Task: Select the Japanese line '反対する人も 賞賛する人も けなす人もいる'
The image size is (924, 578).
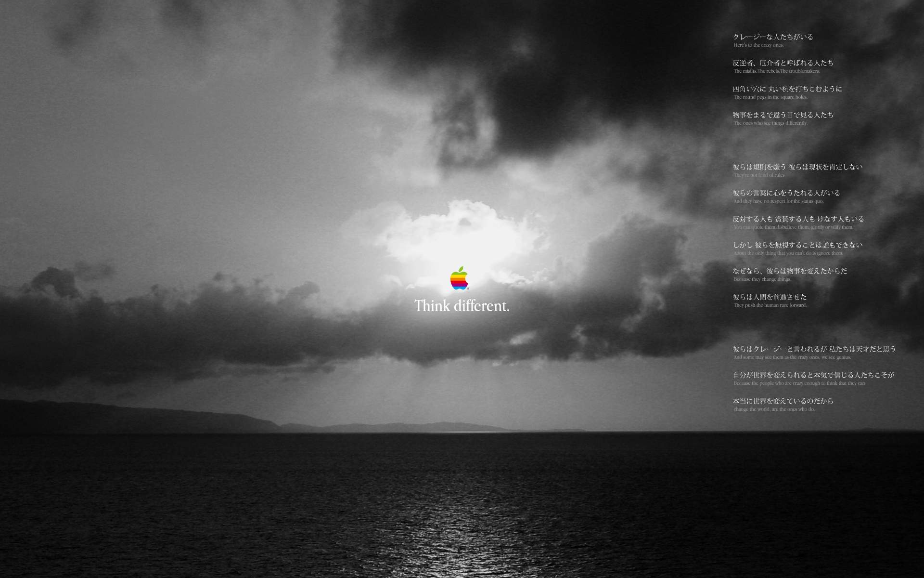Action: pos(798,219)
